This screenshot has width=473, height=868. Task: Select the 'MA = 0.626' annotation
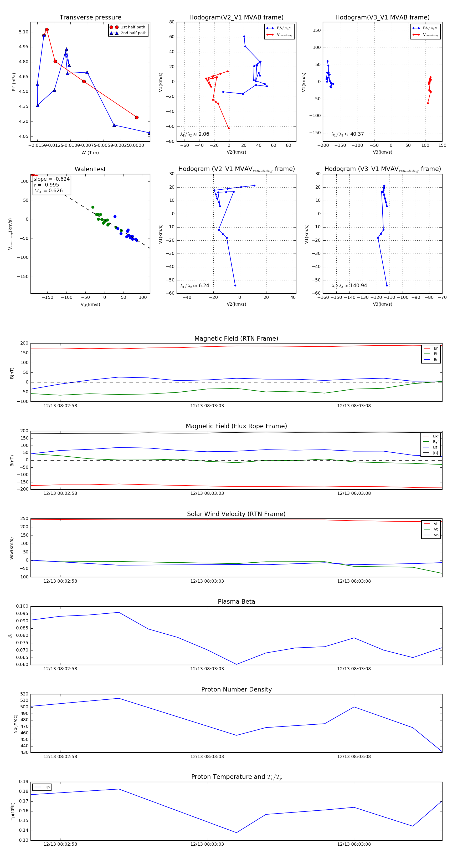pos(48,191)
